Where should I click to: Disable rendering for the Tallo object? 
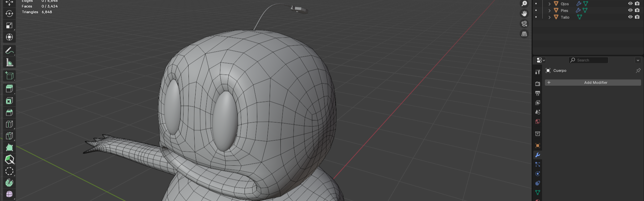[x=637, y=17]
